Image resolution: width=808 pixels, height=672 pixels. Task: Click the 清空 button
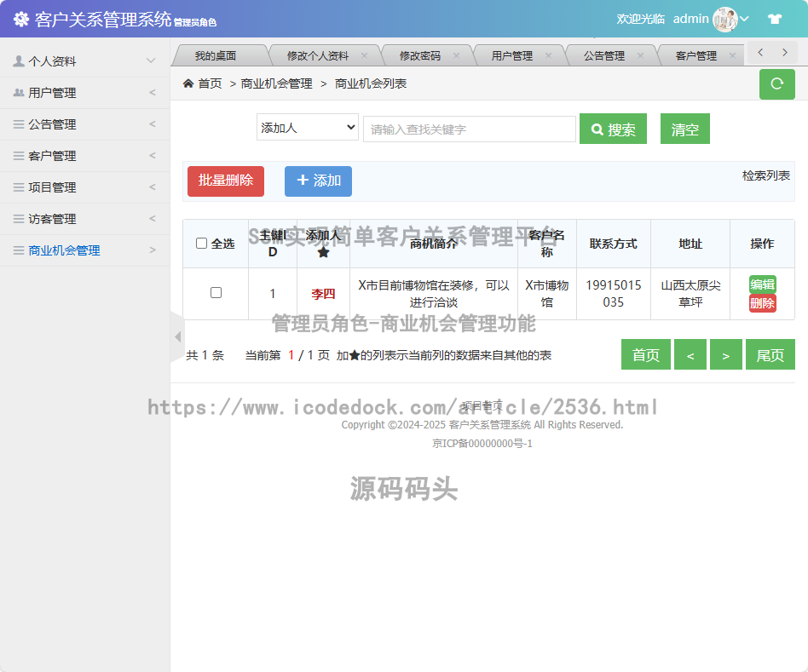[x=685, y=129]
